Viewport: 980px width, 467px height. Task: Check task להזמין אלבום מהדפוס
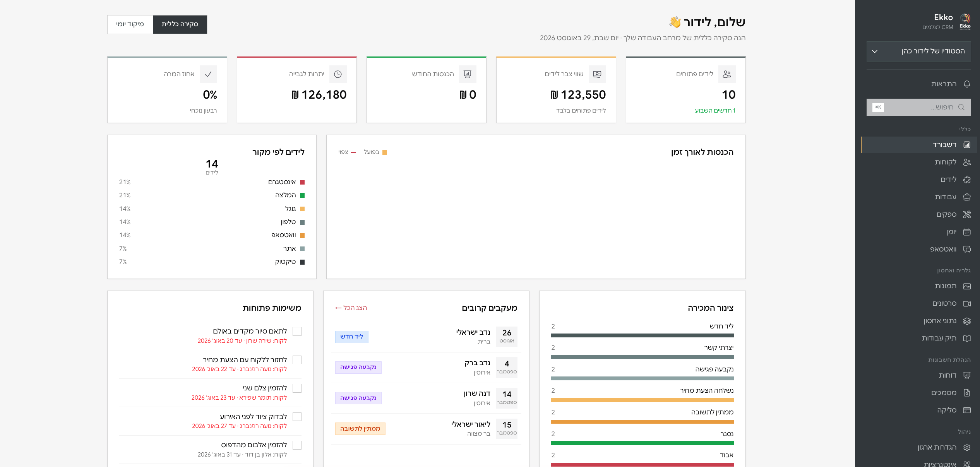tap(297, 445)
